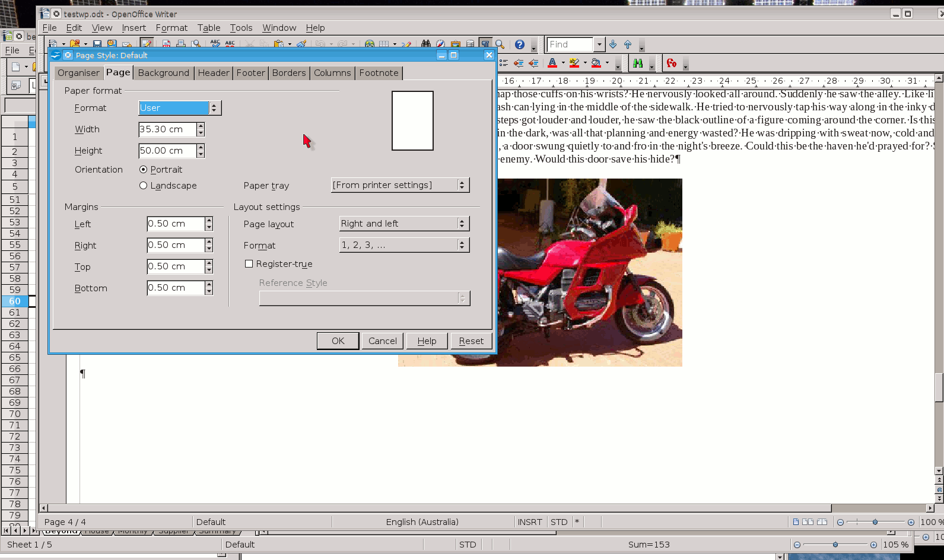Viewport: 944px width, 560px height.
Task: Open Find & Replace binoculars icon
Action: point(425,44)
